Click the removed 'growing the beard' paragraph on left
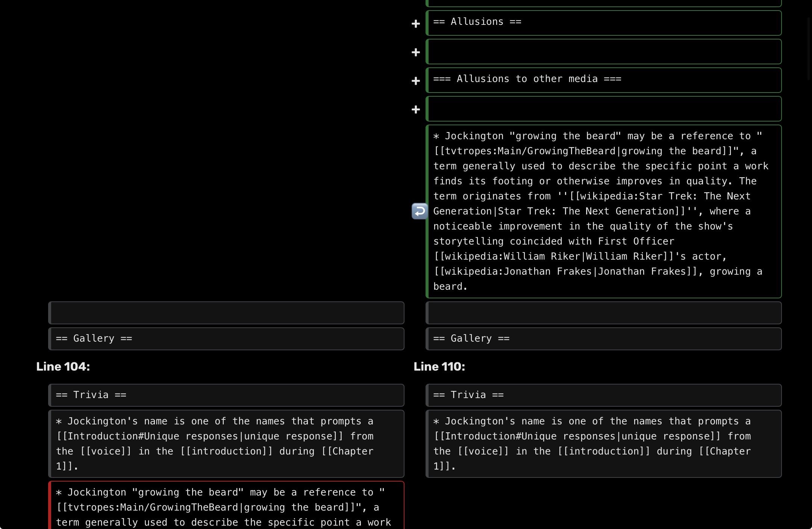The image size is (812, 529). (x=226, y=505)
